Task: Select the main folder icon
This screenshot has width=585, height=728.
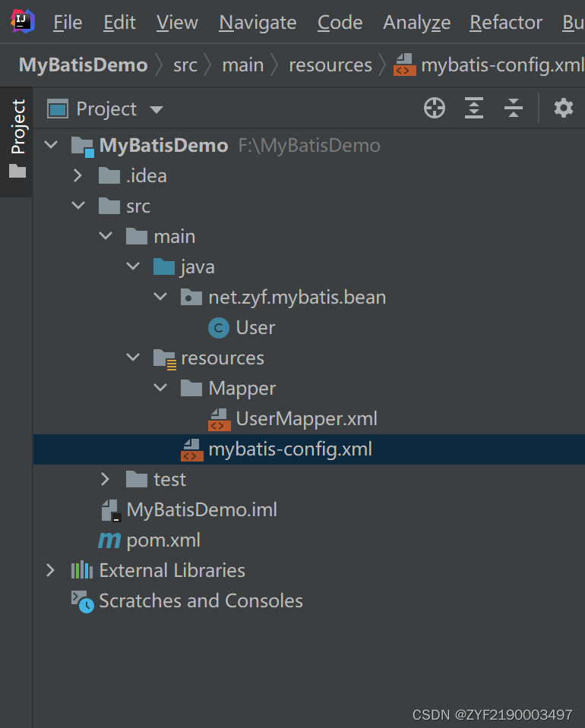Action: point(137,236)
